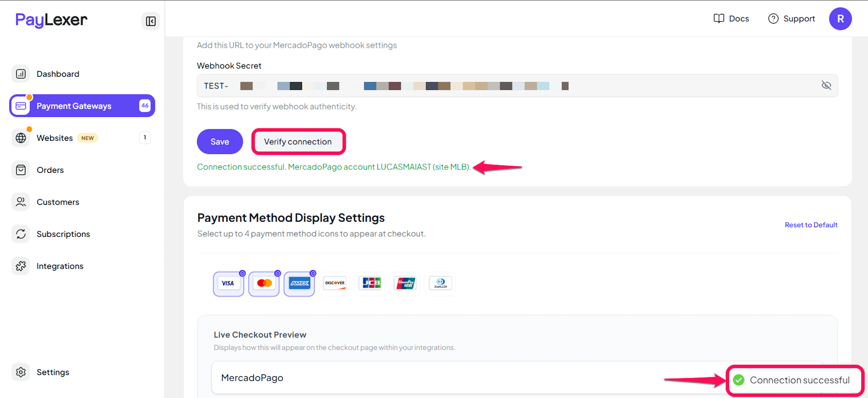
Task: Navigate to Customers page
Action: (58, 202)
